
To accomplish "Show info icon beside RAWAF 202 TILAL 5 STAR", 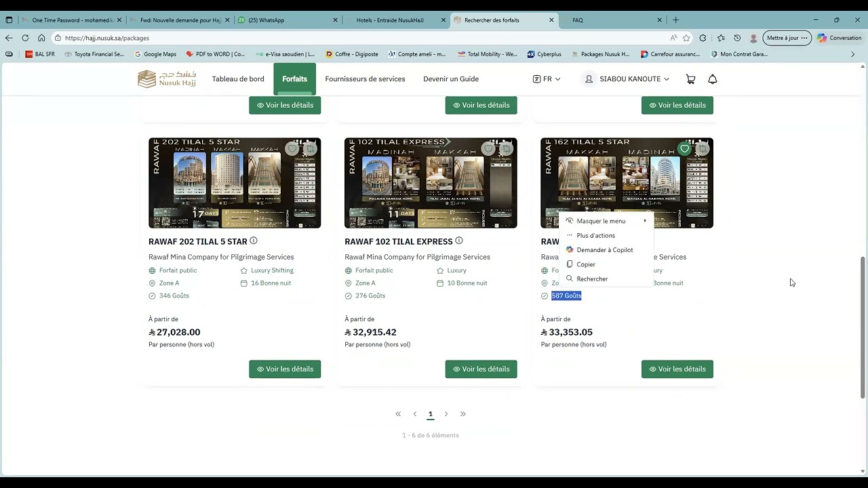I will (254, 241).
